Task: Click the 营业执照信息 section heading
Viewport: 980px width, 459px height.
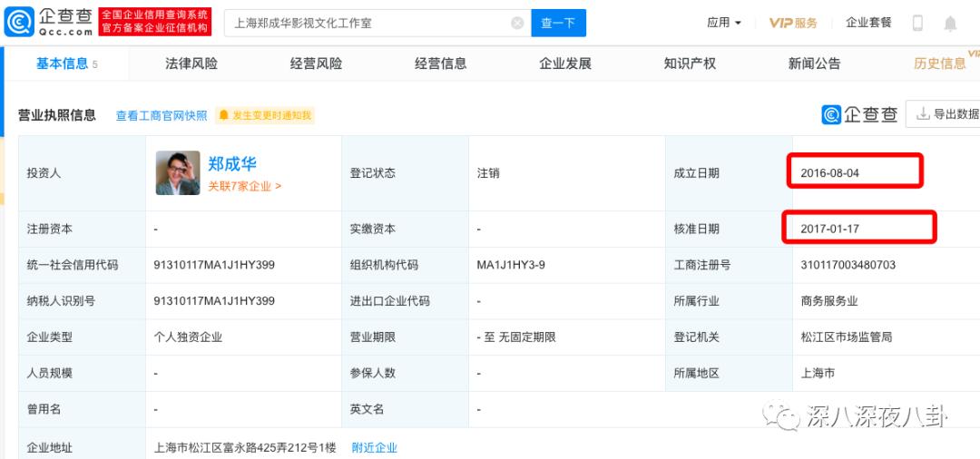Action: point(57,115)
